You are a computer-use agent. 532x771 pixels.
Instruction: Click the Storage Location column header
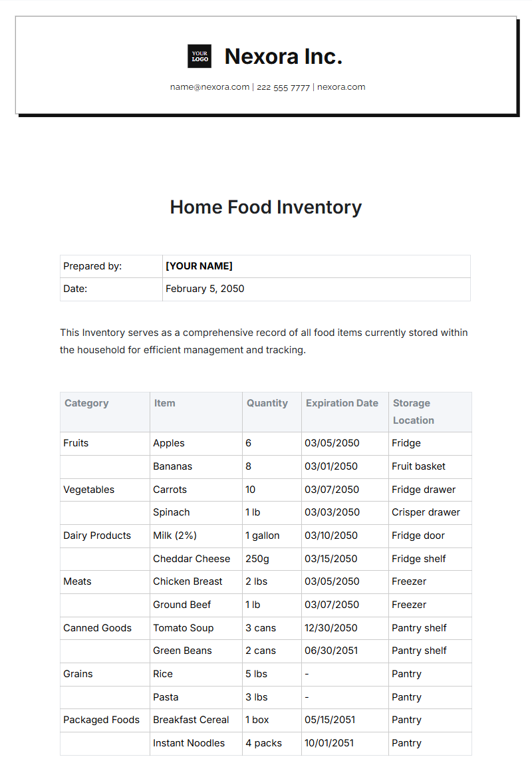[412, 412]
